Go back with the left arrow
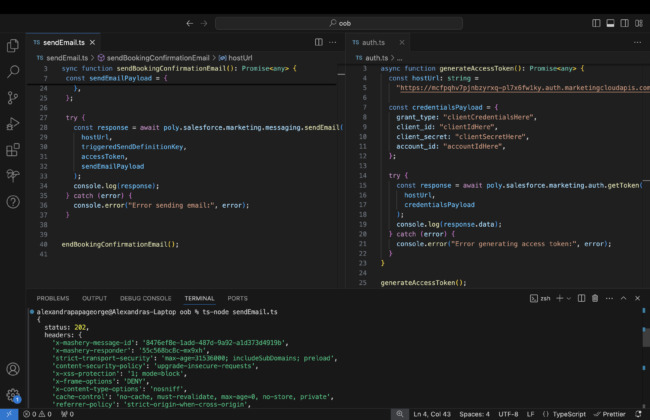This screenshot has width=650, height=420. tap(189, 24)
